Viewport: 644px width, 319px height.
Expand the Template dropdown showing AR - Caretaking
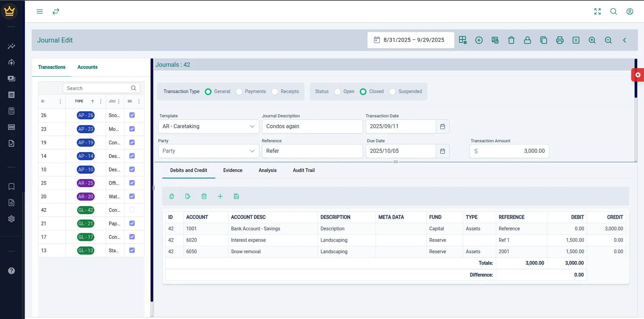208,126
